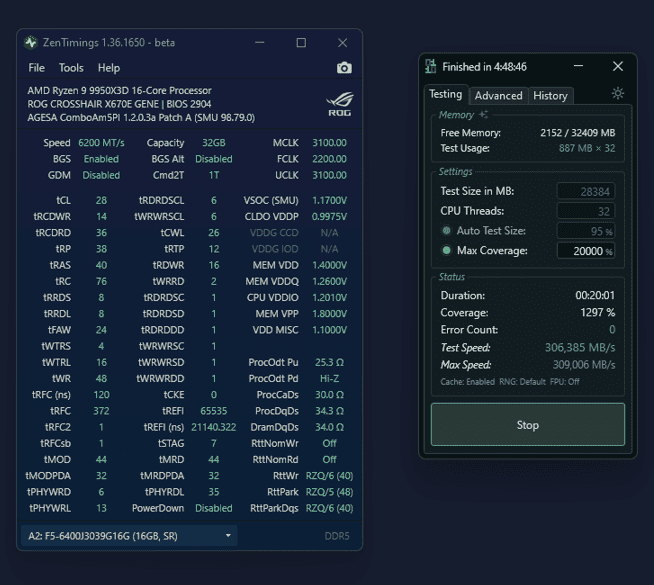This screenshot has height=585, width=654.
Task: Click the tREFI (ns) value 21140.322
Action: tap(214, 427)
